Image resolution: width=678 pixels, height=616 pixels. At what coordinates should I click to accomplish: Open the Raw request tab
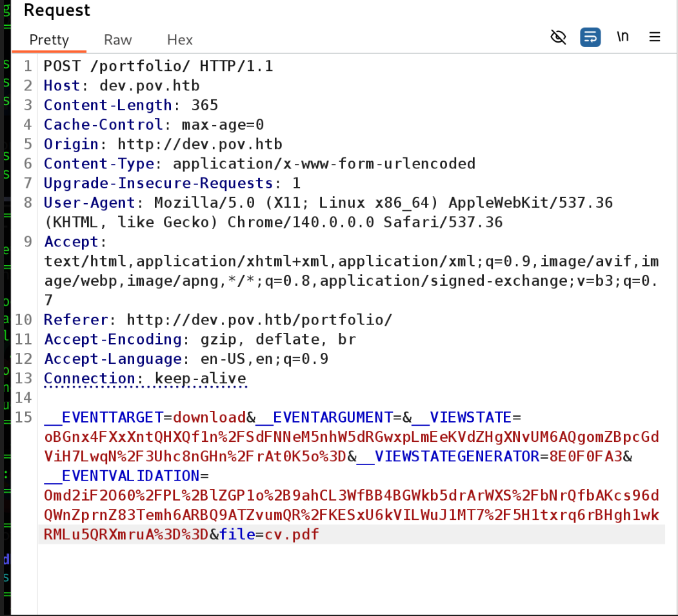(x=117, y=40)
